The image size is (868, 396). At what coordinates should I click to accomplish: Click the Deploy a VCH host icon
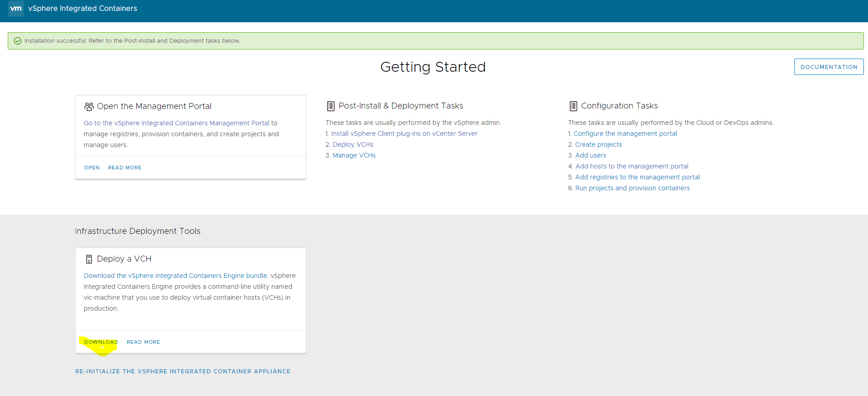(x=89, y=259)
